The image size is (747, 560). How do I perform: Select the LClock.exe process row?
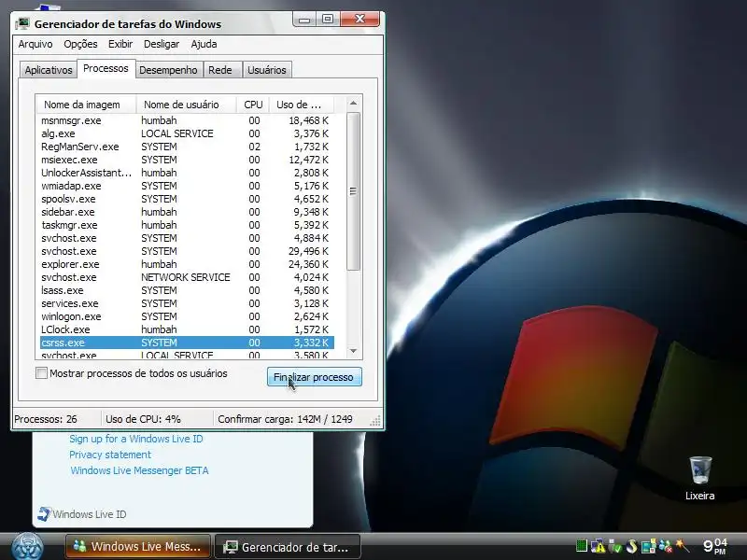coord(187,329)
